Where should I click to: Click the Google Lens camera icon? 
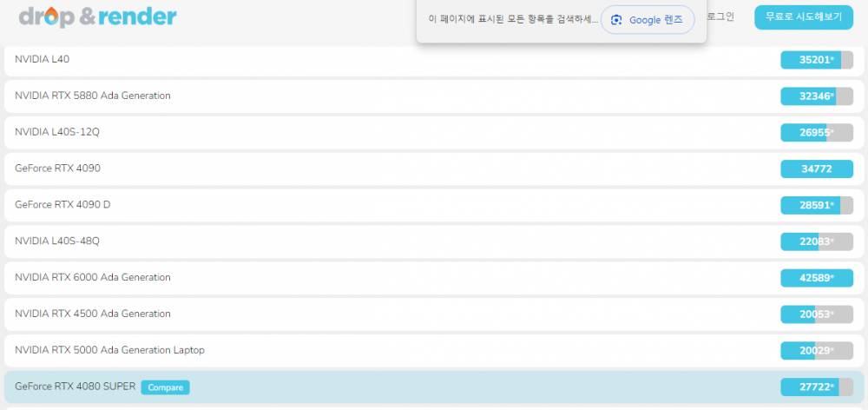(616, 20)
